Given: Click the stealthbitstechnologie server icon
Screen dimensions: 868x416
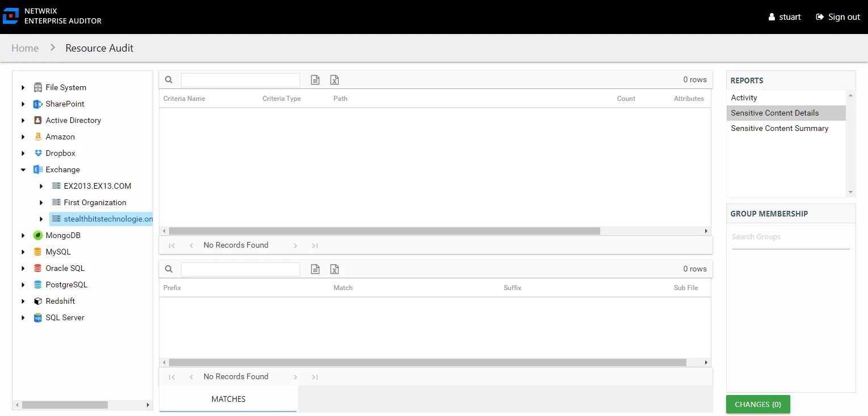Looking at the screenshot, I should [x=56, y=219].
